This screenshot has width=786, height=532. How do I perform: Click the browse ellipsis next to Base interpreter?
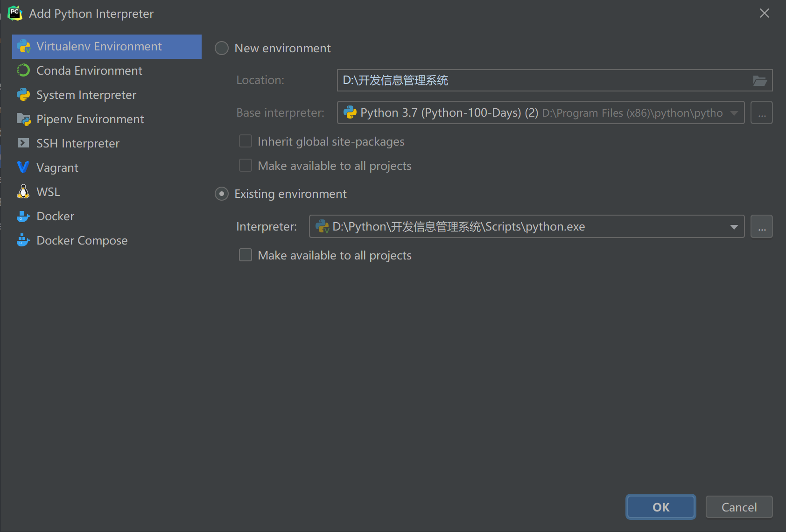pyautogui.click(x=761, y=112)
